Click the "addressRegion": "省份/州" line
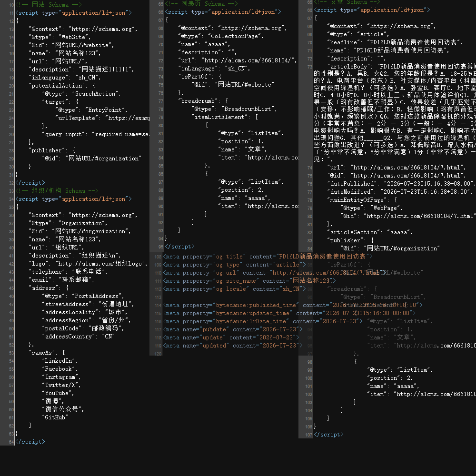Viewport: 476px width, 476px height. (86, 320)
